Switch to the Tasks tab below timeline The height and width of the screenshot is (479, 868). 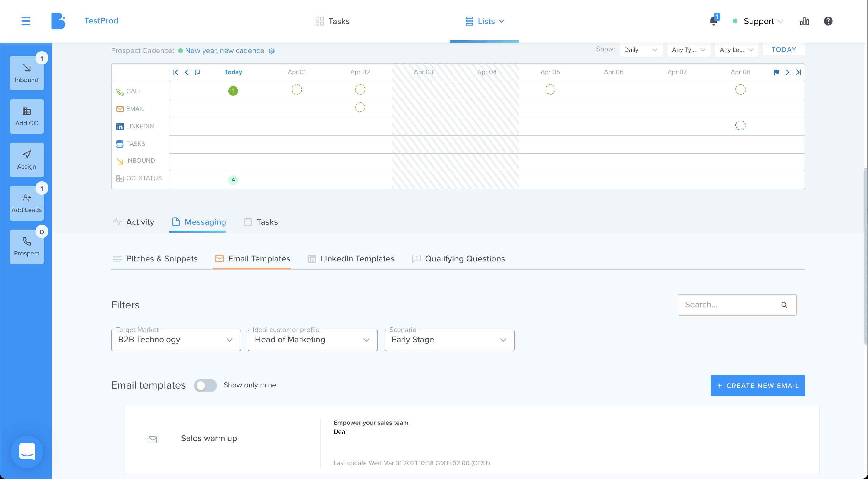pos(261,222)
